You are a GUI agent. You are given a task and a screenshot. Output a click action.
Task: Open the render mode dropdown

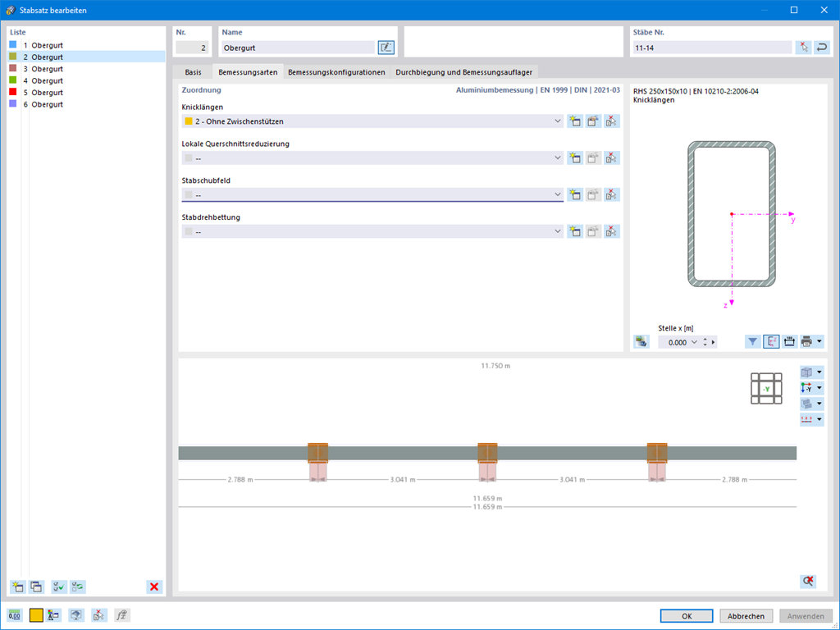(819, 404)
